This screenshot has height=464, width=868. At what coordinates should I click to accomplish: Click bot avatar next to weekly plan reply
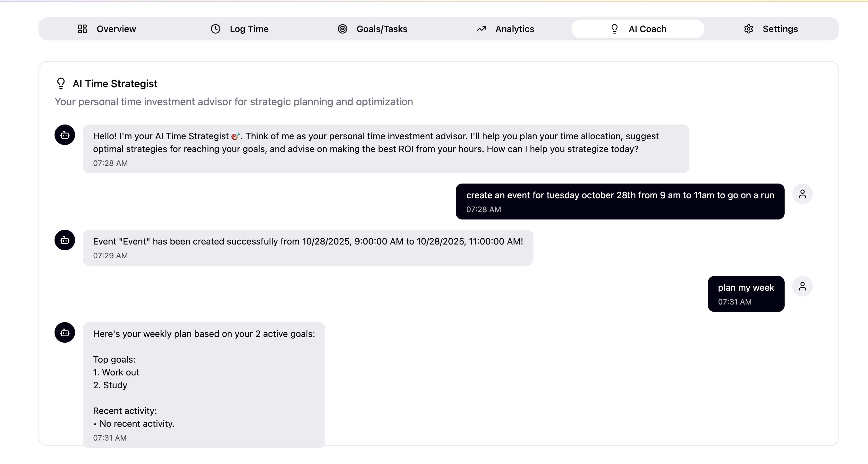(65, 333)
